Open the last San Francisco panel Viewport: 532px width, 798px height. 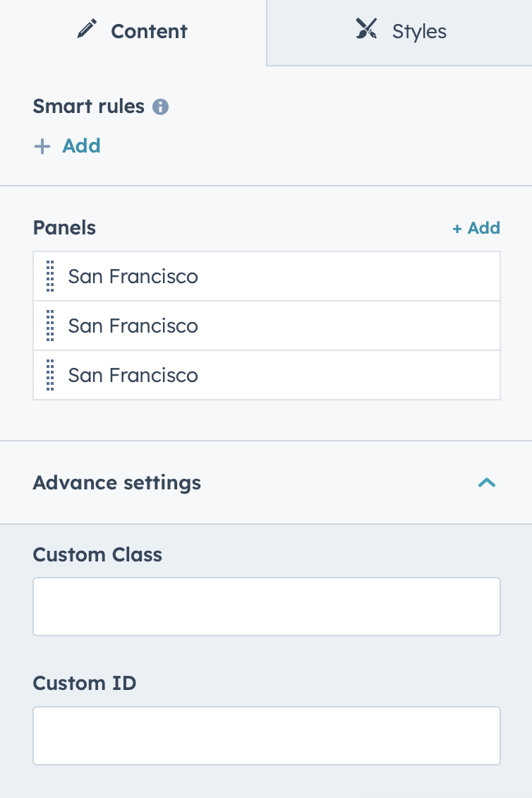(267, 375)
